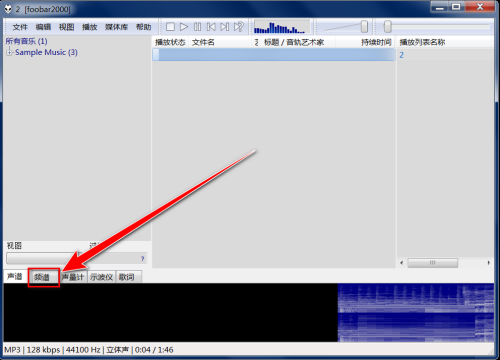This screenshot has width=500, height=360.
Task: Play a random track
Action: [239, 27]
